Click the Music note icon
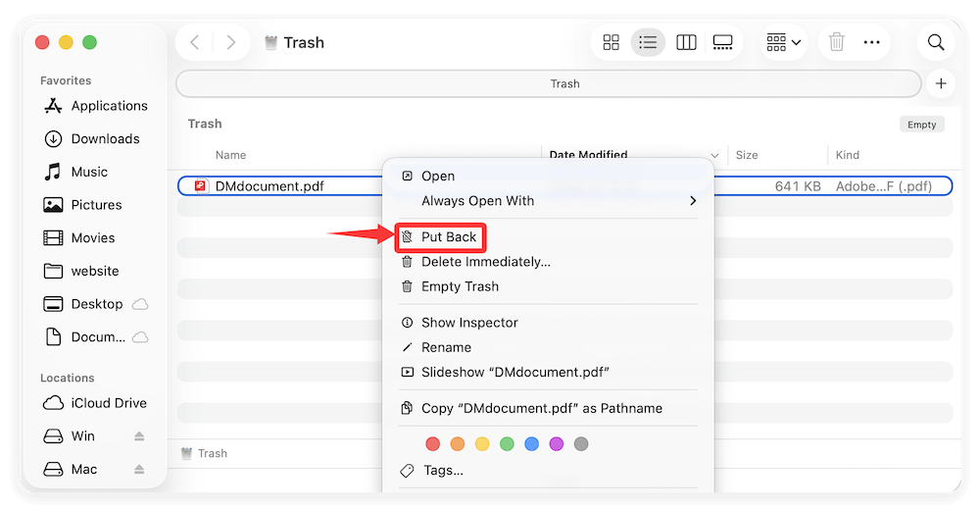The width and height of the screenshot is (980, 511). [x=53, y=172]
